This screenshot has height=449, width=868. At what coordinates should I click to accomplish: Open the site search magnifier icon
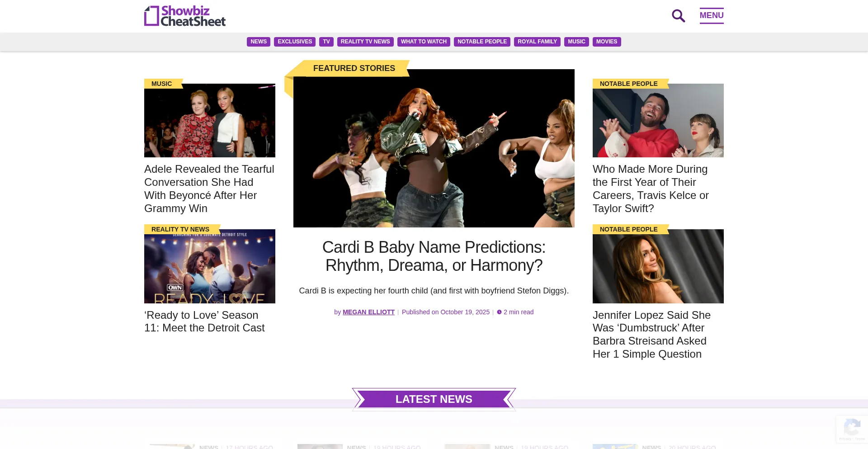tap(678, 16)
